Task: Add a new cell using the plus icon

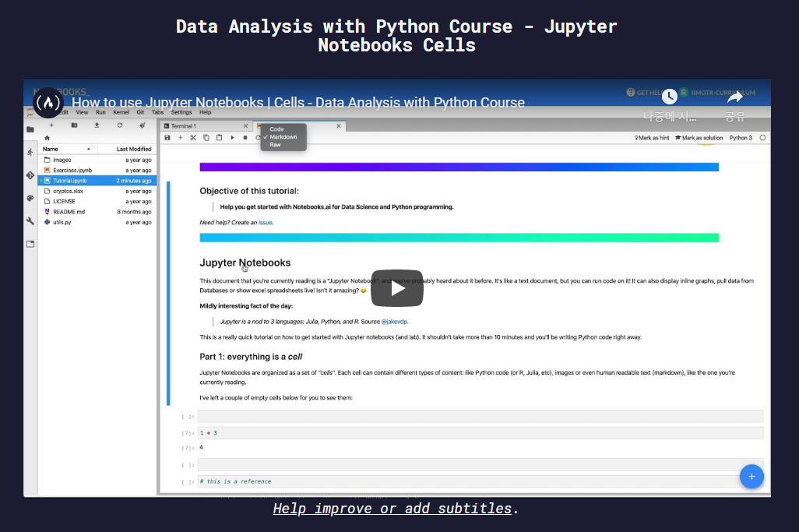Action: (x=180, y=137)
